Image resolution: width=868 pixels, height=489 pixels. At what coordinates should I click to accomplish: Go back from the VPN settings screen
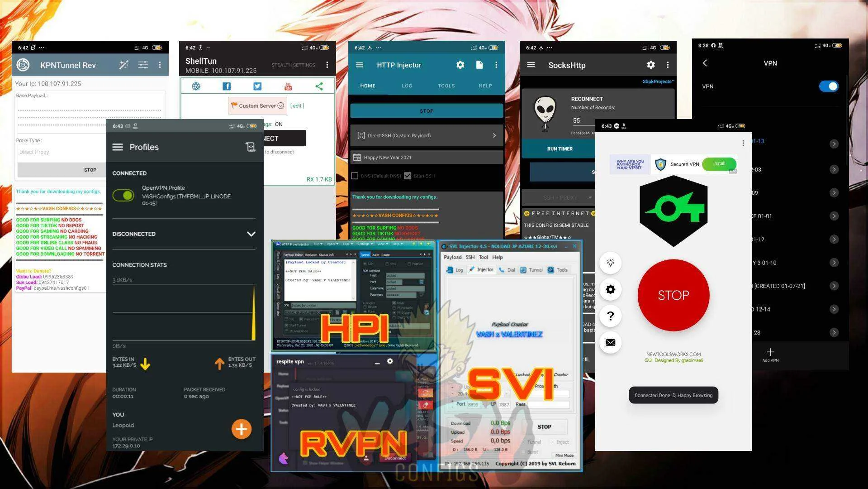tap(705, 63)
